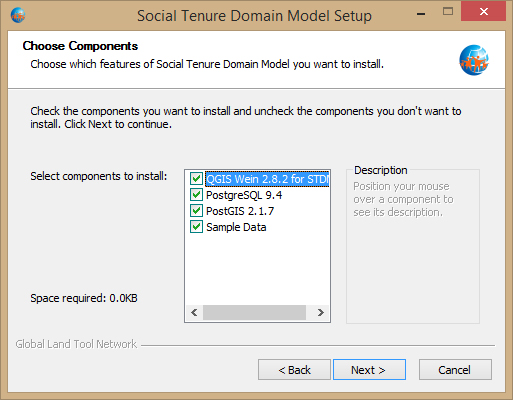Select the PostGIS 2.1.7 item text
The height and width of the screenshot is (400, 513).
click(x=240, y=211)
